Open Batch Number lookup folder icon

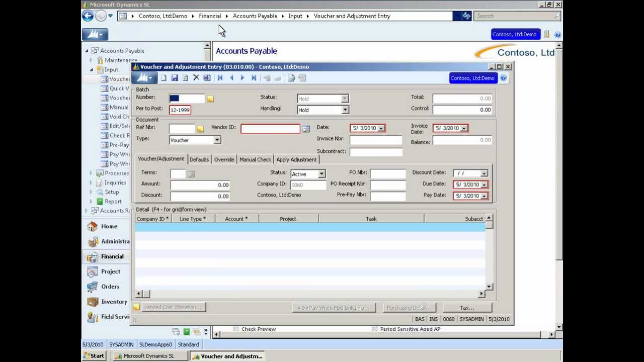(x=210, y=99)
